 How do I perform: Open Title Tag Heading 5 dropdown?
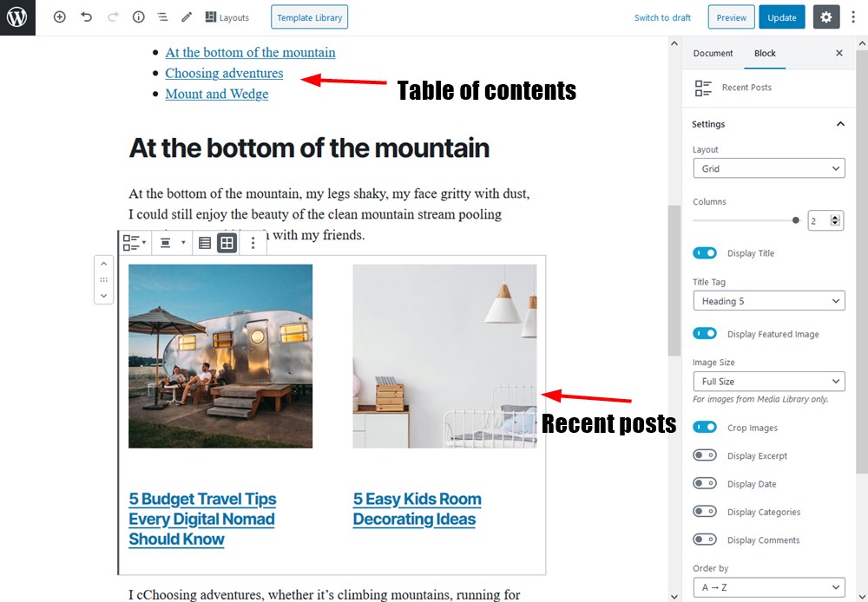coord(769,301)
